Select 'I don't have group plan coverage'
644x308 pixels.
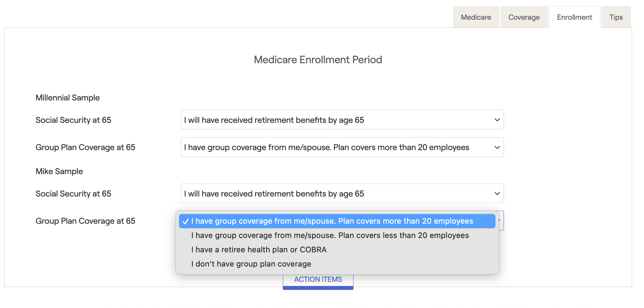[x=337, y=264]
